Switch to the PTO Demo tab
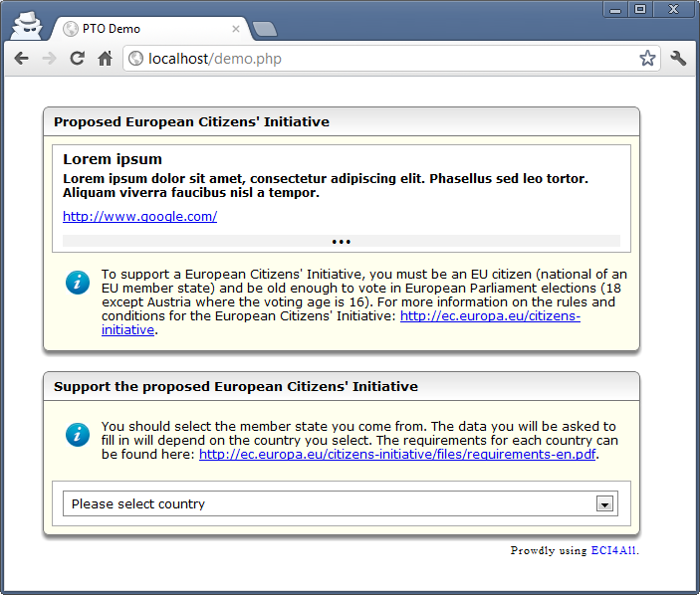The height and width of the screenshot is (595, 700). coord(139,29)
